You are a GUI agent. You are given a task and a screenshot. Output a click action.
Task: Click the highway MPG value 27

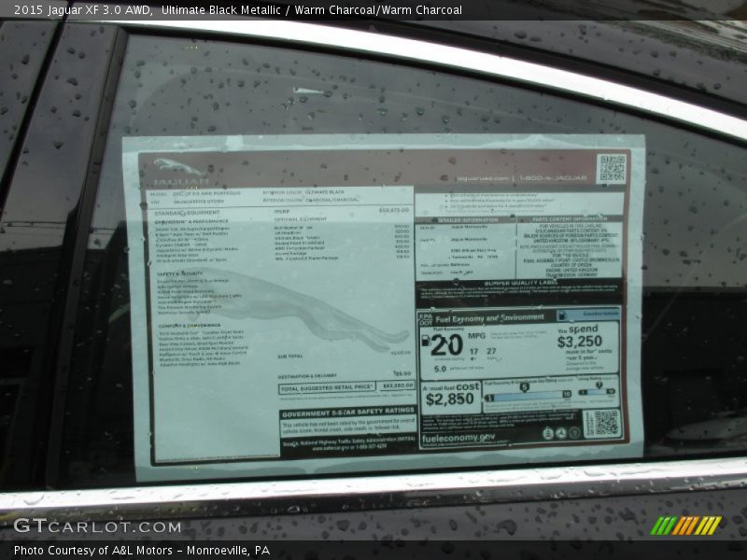click(491, 351)
